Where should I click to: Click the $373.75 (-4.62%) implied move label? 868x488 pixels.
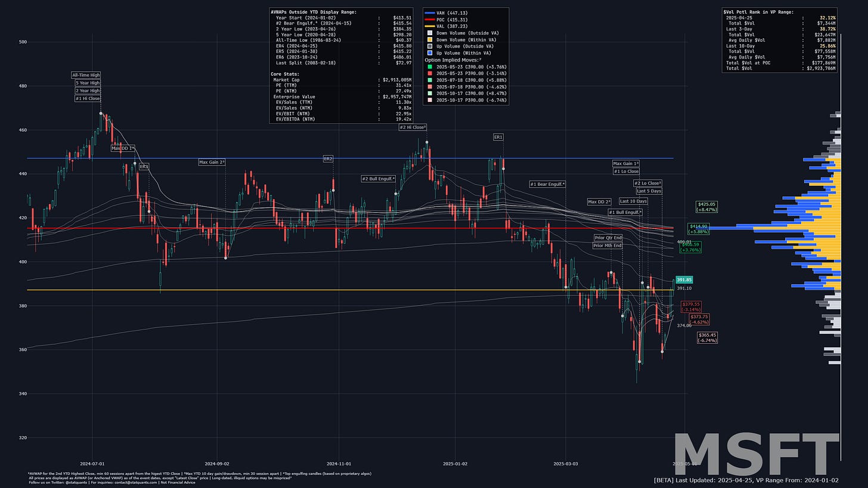tap(699, 319)
